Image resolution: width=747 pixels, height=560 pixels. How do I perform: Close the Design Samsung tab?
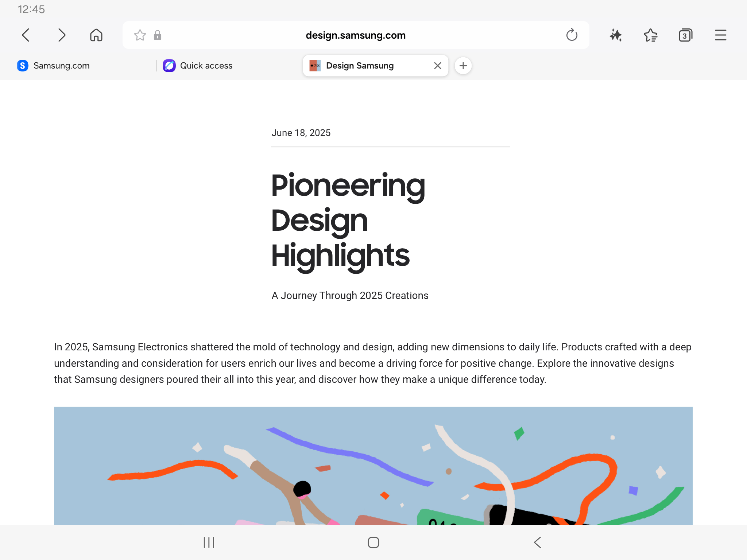(438, 66)
